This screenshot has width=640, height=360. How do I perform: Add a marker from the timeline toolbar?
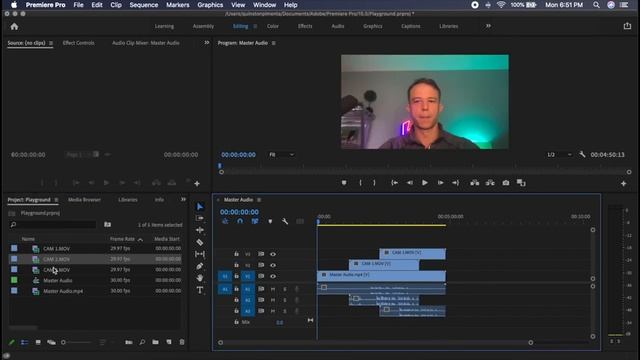(x=270, y=221)
